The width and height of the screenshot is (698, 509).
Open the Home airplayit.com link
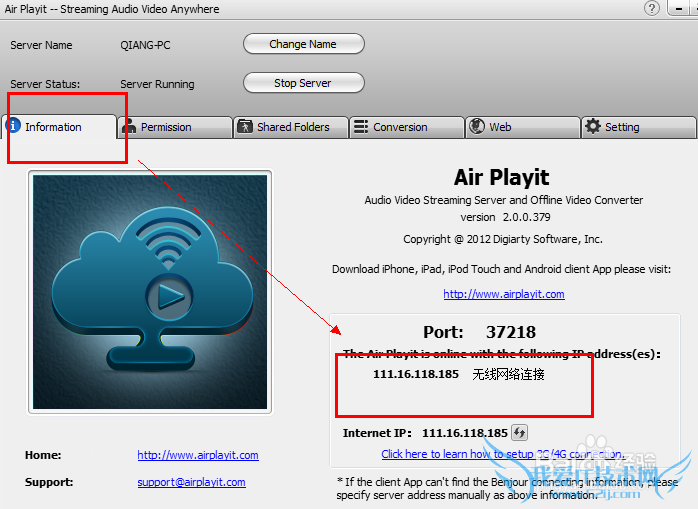[198, 455]
